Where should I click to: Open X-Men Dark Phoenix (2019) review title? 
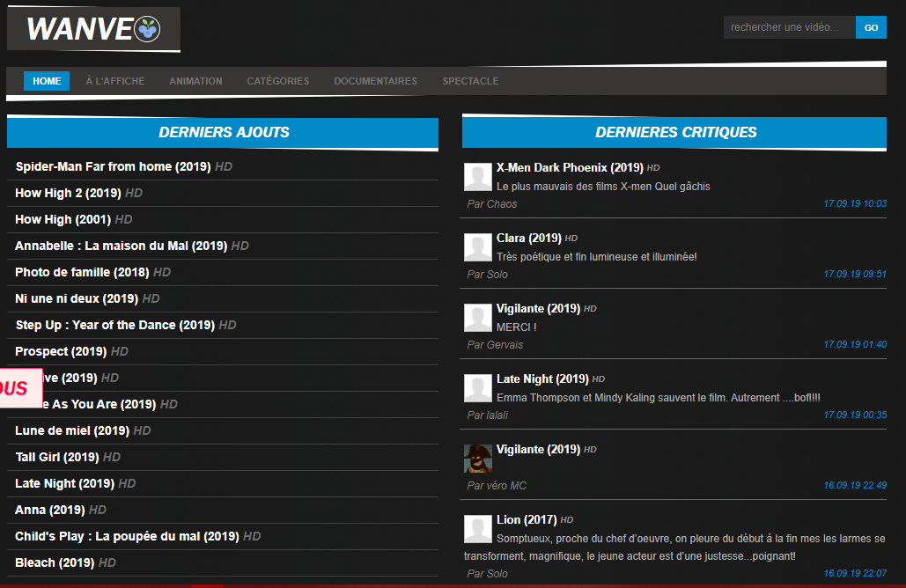click(570, 167)
